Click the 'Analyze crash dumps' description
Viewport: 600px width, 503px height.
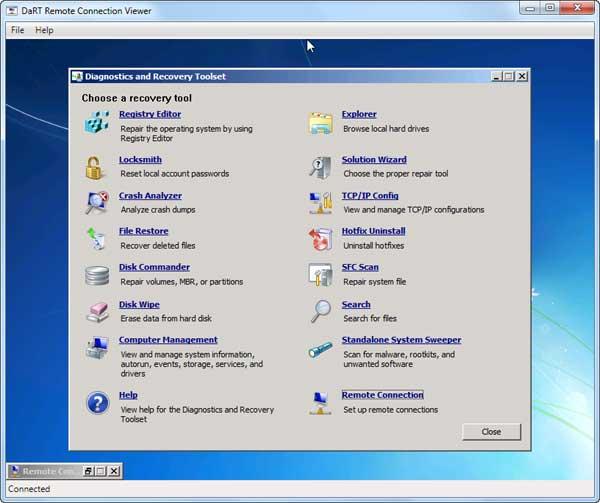(158, 210)
